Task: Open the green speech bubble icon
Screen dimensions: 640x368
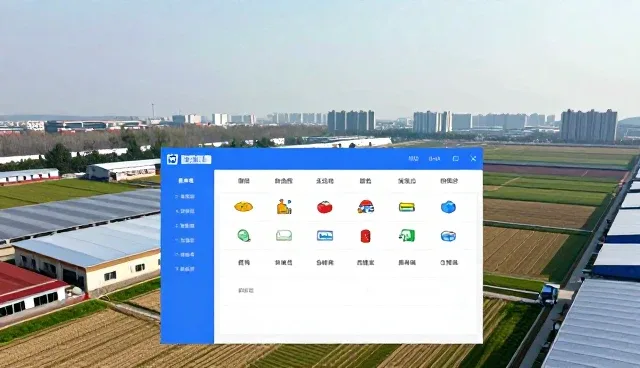Action: 244,235
